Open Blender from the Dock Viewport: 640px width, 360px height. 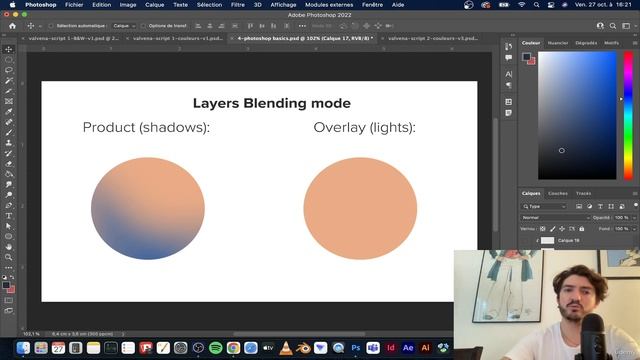pyautogui.click(x=303, y=348)
